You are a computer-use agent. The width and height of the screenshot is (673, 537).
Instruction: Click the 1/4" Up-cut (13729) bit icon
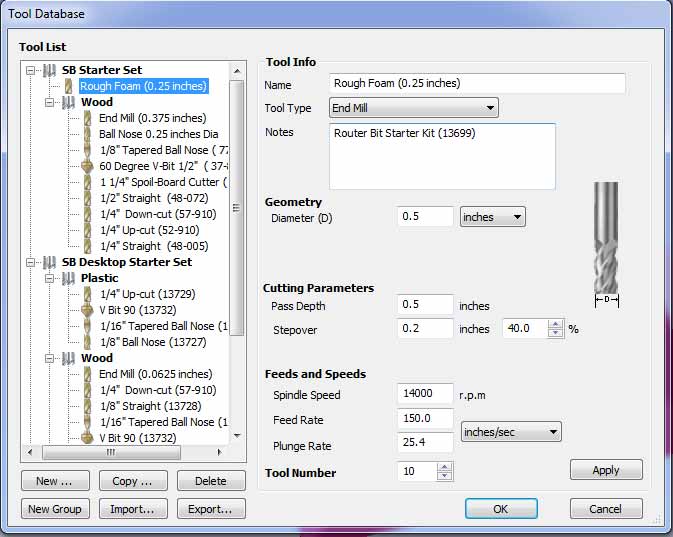tap(87, 294)
